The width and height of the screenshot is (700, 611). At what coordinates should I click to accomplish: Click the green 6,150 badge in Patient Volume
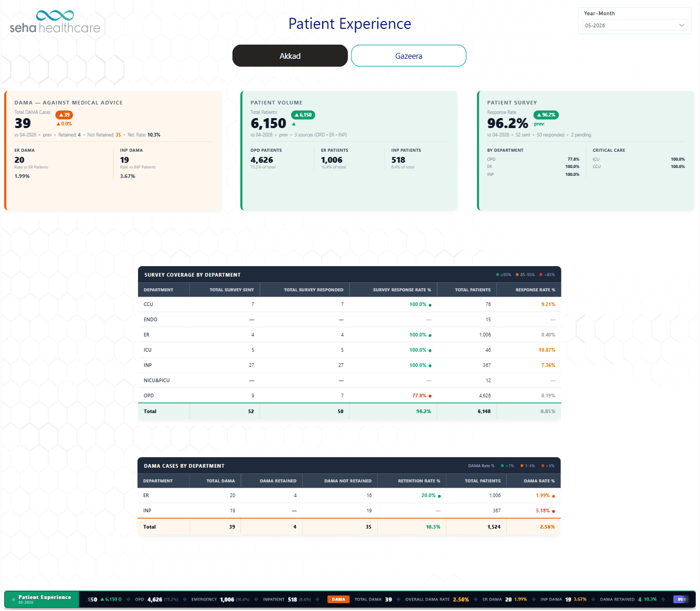point(303,114)
